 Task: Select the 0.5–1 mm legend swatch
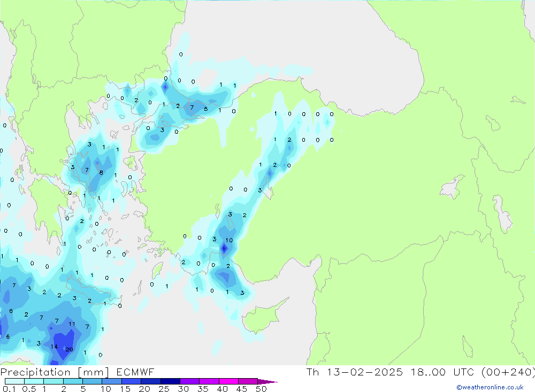(34, 381)
